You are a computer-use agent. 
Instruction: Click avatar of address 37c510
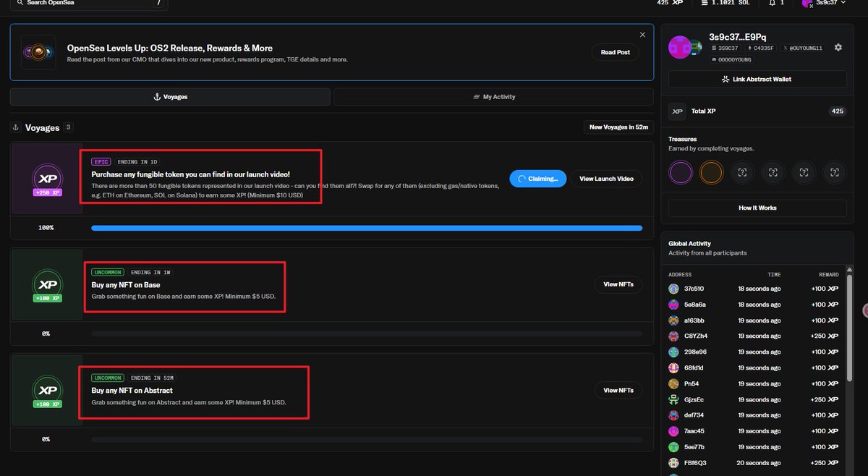point(674,289)
